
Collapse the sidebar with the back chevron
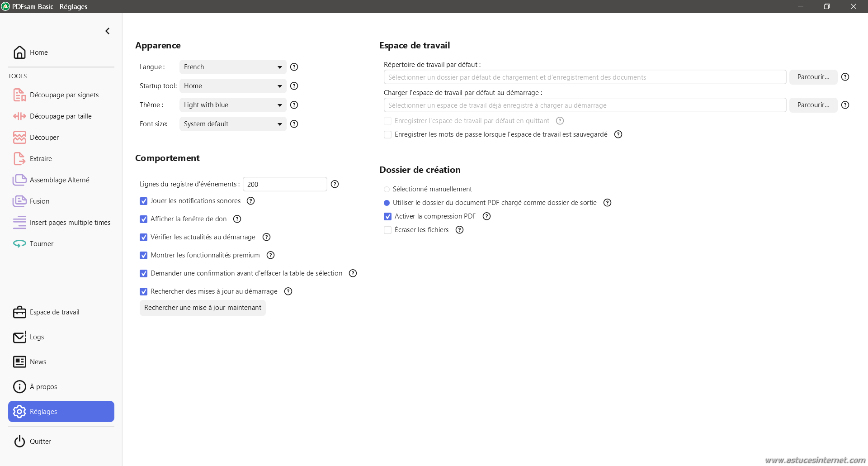pyautogui.click(x=107, y=31)
